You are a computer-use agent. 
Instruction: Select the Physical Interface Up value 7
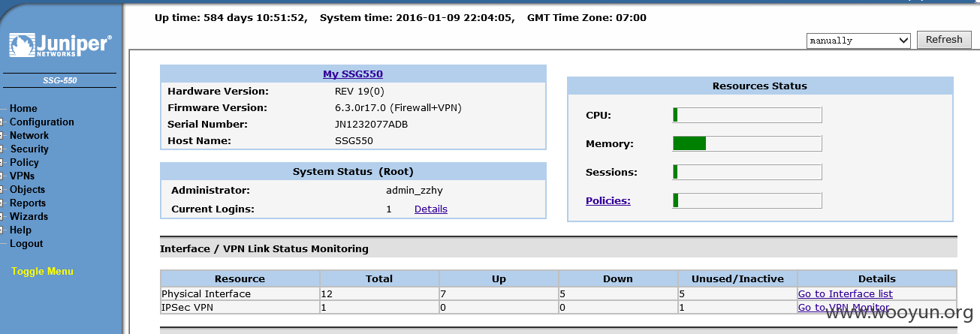[x=443, y=293]
